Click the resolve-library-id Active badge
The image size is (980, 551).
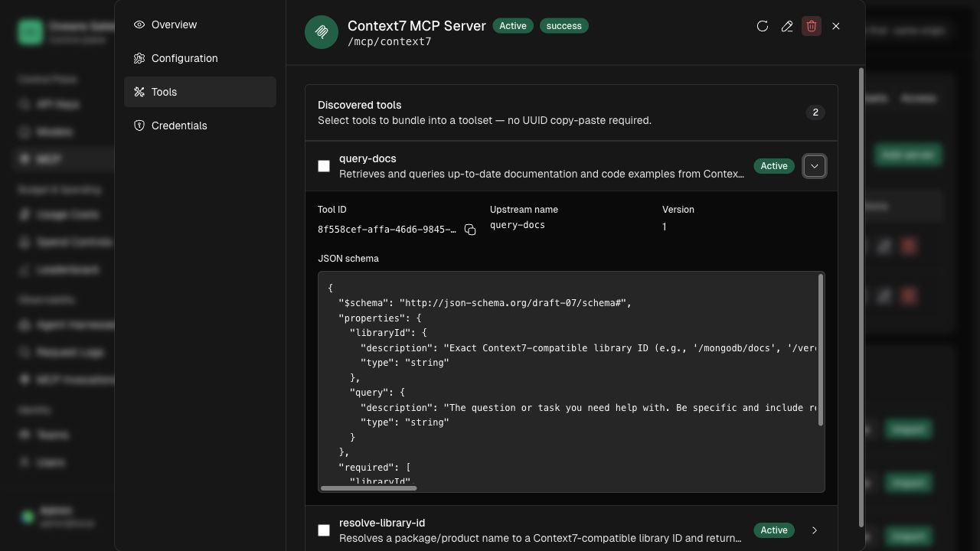click(774, 530)
